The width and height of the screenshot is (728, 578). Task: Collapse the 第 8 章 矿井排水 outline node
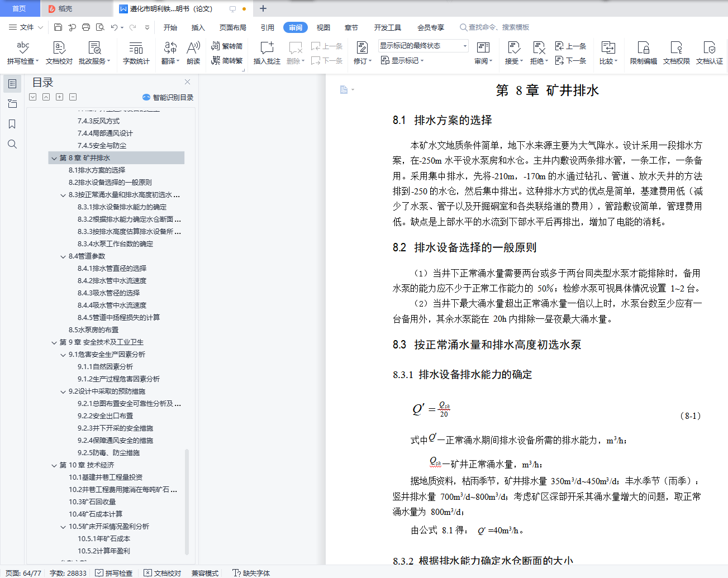click(x=54, y=158)
